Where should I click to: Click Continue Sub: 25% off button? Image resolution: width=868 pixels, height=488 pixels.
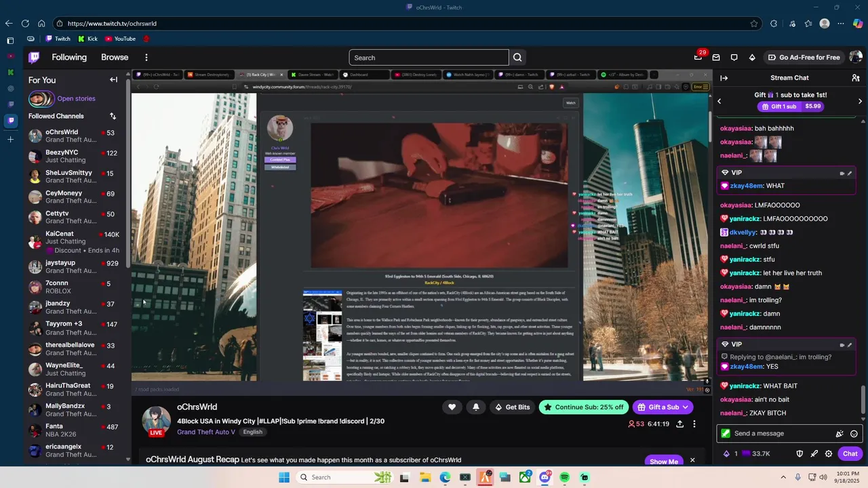click(584, 407)
